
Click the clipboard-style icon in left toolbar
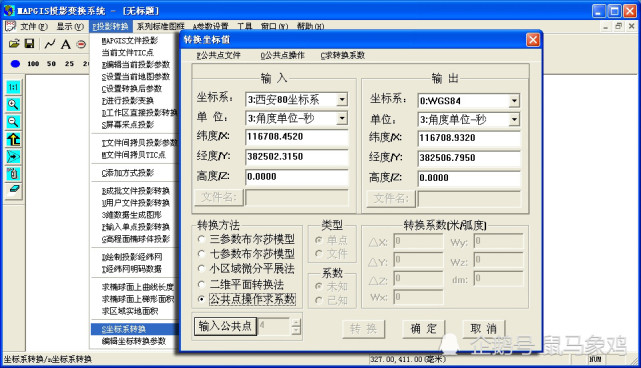pos(13,174)
